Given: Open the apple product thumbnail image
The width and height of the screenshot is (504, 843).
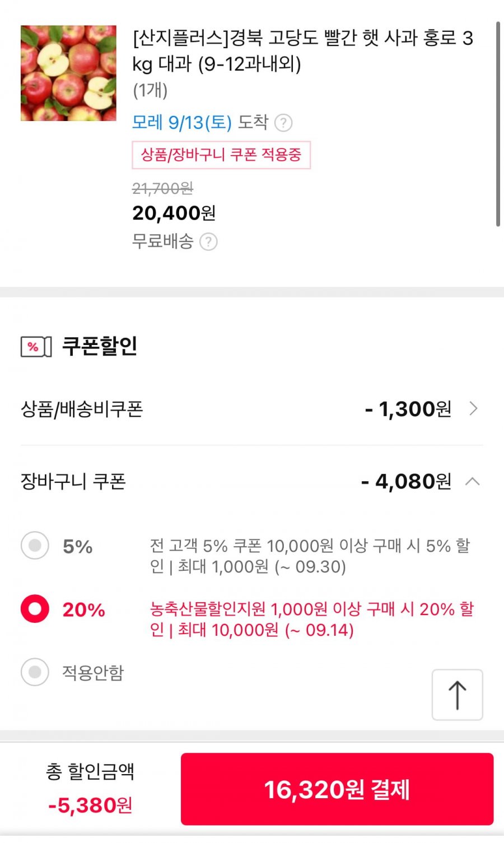Looking at the screenshot, I should (68, 73).
